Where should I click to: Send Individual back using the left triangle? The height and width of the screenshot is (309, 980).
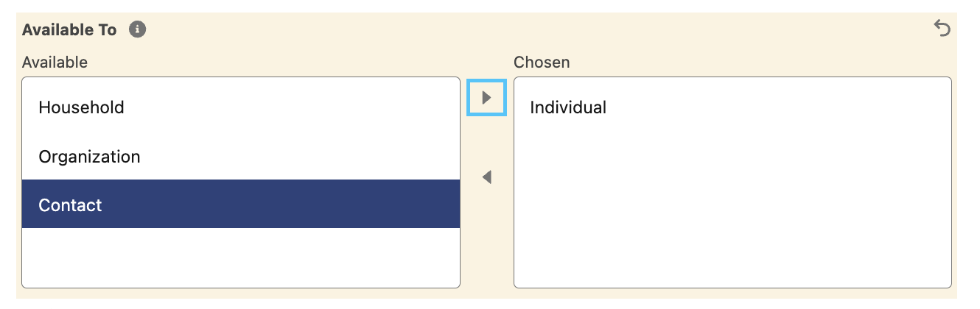click(x=486, y=177)
